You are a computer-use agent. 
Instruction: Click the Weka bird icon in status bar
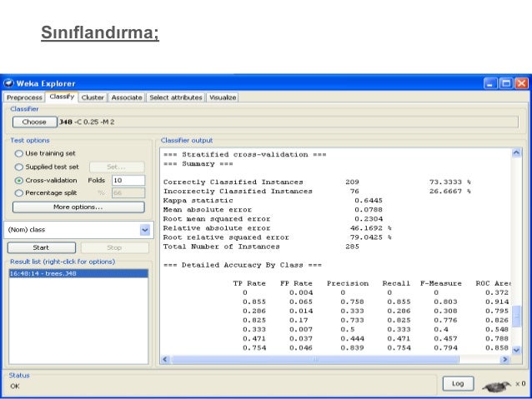click(495, 385)
